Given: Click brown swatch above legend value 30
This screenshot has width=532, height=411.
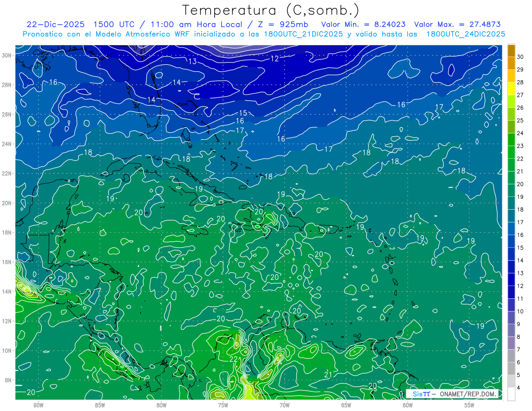Looking at the screenshot, I should point(511,51).
